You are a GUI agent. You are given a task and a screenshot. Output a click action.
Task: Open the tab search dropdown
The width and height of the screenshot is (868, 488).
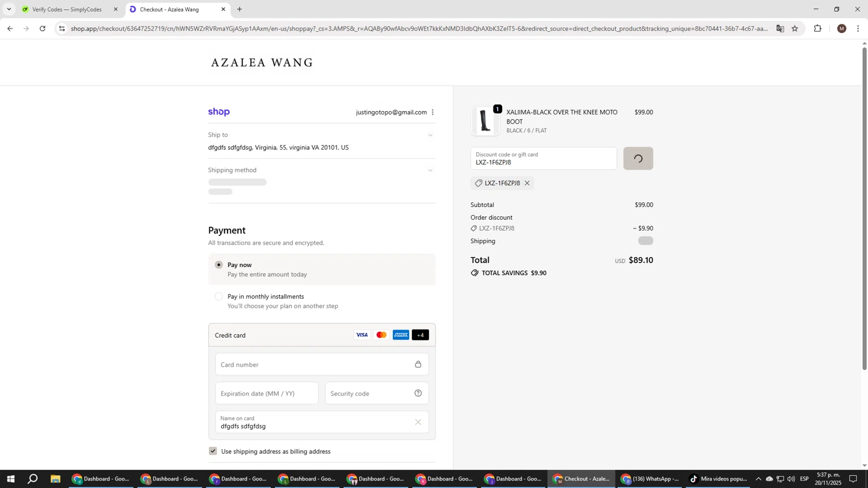(9, 9)
